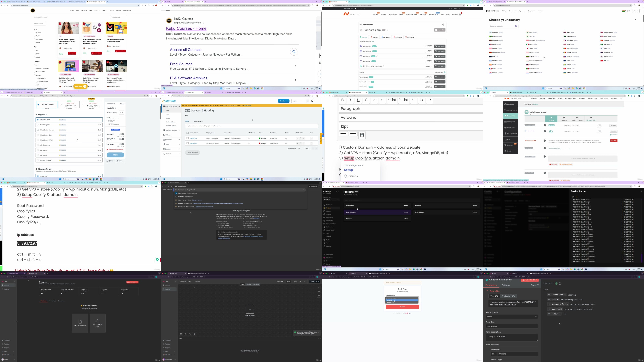Open the Verdana font dropdown in notepad

tap(411, 117)
